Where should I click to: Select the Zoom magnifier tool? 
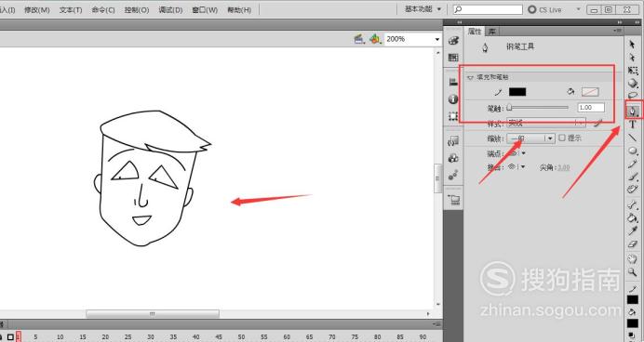(633, 272)
